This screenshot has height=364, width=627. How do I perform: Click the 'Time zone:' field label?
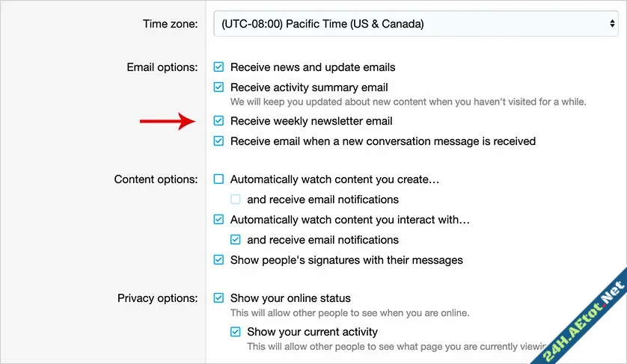(171, 24)
